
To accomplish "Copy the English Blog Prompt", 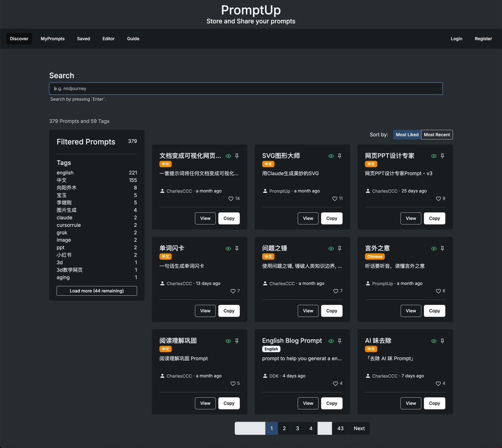I will coord(332,403).
